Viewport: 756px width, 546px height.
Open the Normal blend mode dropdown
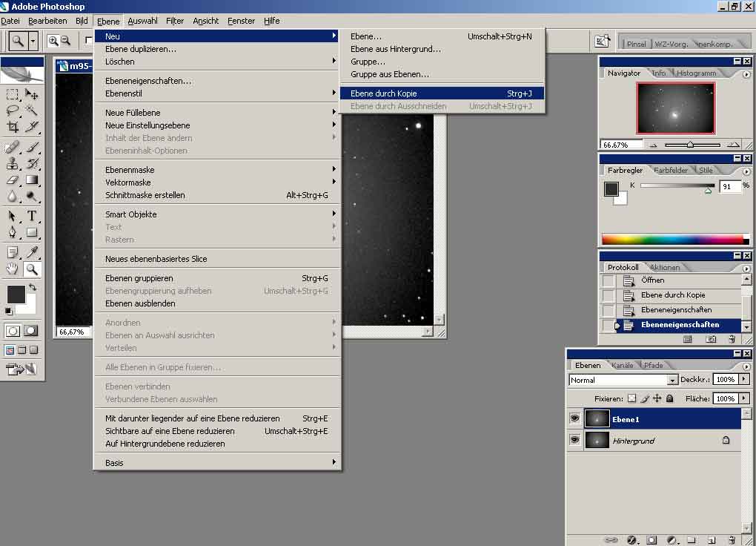(672, 381)
